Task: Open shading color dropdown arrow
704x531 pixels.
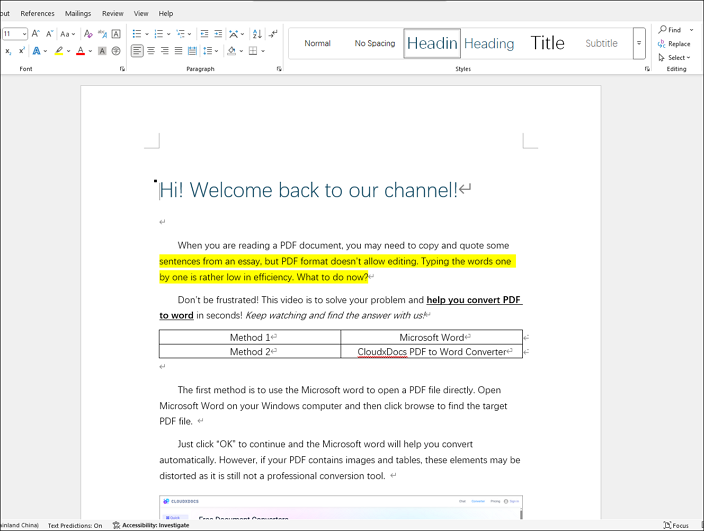Action: click(242, 51)
